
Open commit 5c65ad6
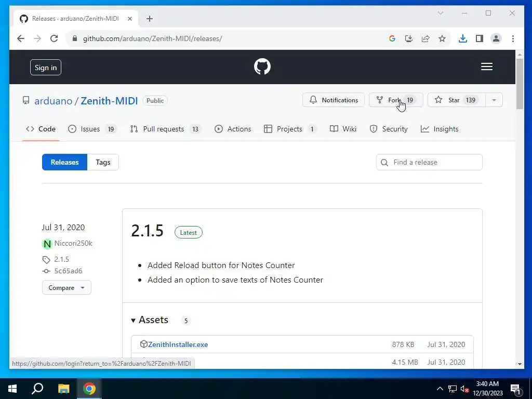68,271
